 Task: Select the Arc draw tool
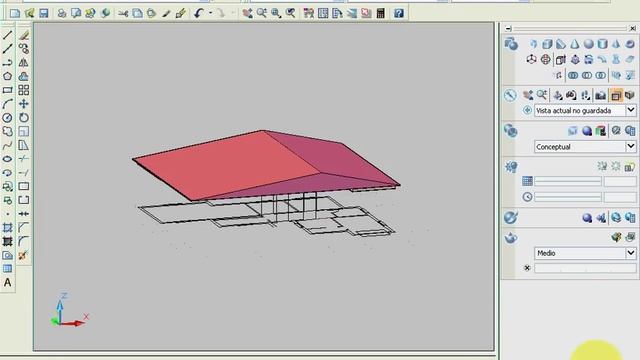pos(7,104)
